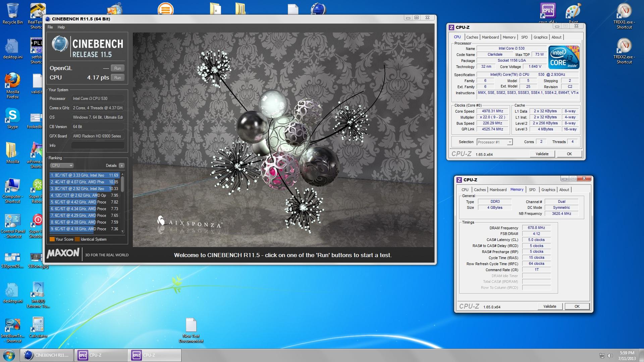This screenshot has height=362, width=644.
Task: Open the wPrime shortcut icon
Action: [36, 155]
